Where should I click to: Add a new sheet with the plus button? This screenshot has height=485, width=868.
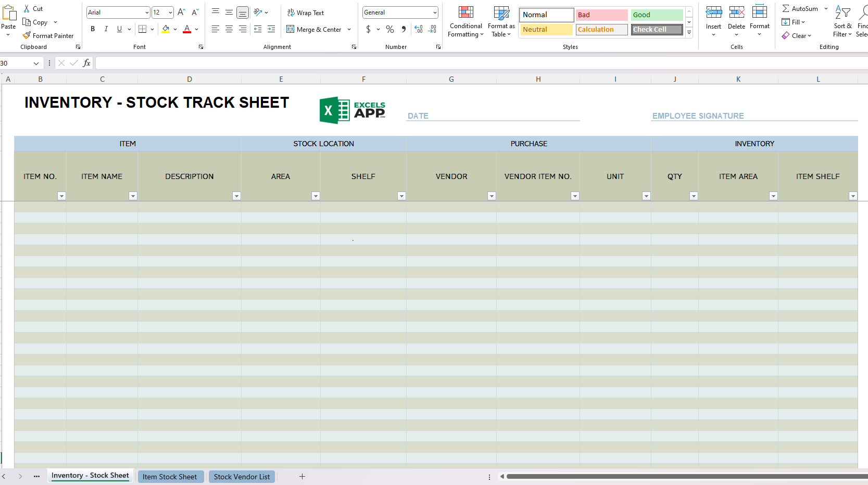coord(302,476)
